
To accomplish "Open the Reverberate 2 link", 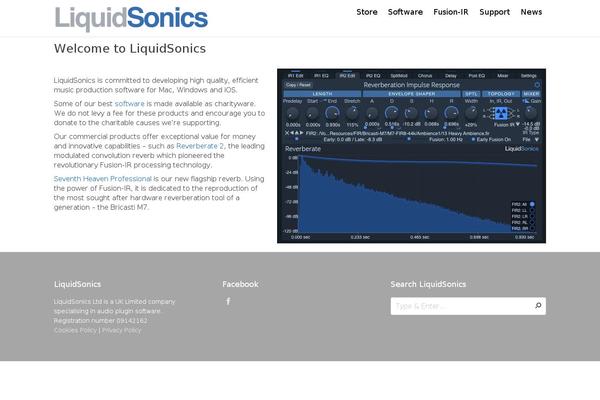I will click(200, 146).
